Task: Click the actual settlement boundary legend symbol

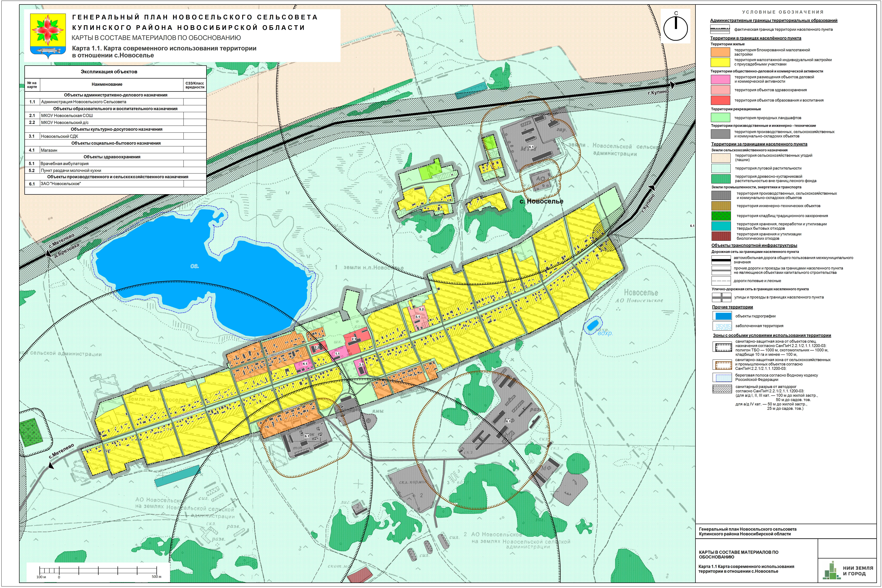Action: [x=720, y=29]
